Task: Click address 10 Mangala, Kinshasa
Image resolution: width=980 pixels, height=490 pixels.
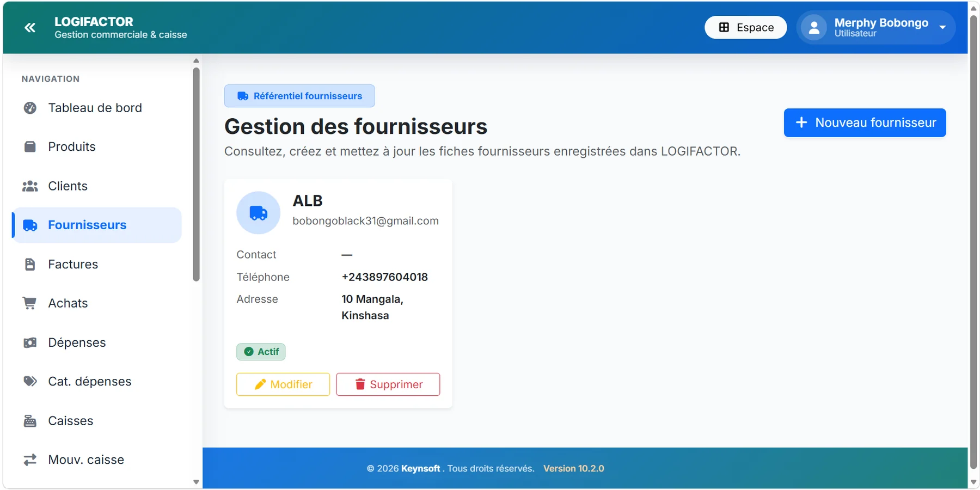Action: tap(372, 308)
